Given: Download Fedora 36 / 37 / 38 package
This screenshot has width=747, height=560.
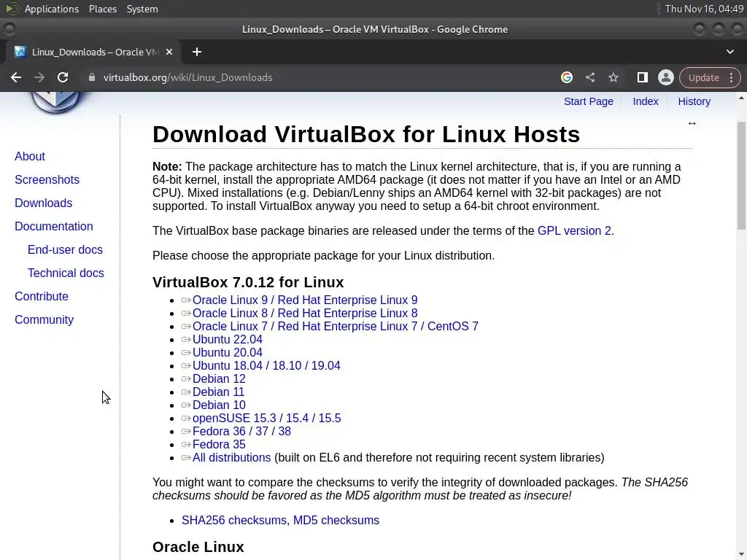Looking at the screenshot, I should click(x=241, y=432).
